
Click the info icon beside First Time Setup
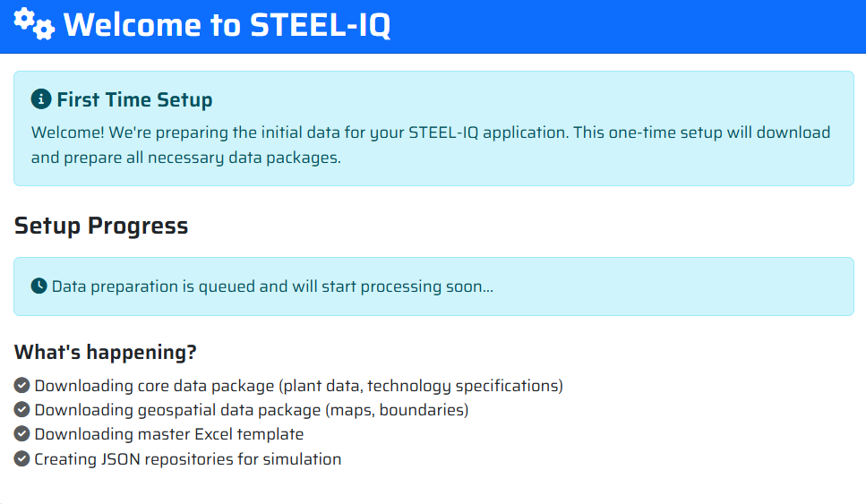click(x=39, y=98)
